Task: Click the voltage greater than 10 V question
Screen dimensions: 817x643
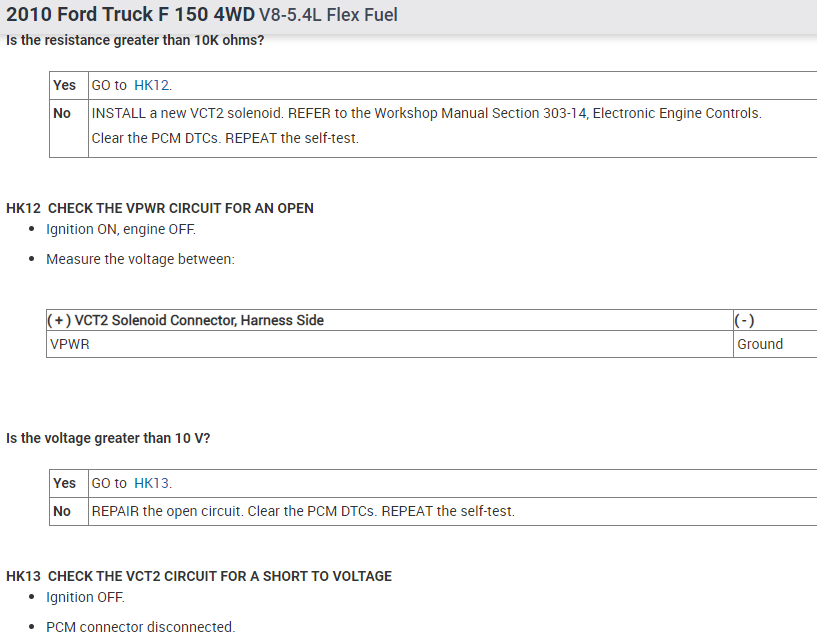Action: [x=108, y=438]
